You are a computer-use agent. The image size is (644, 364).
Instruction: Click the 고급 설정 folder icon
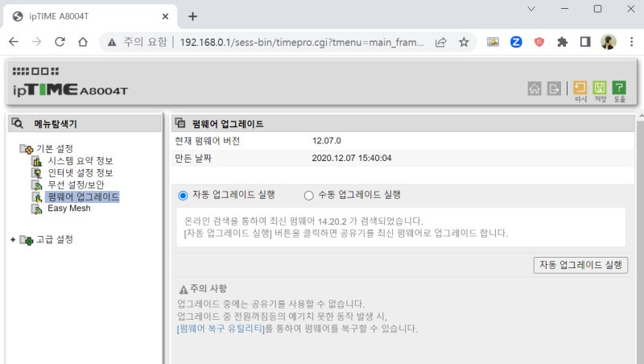click(27, 240)
